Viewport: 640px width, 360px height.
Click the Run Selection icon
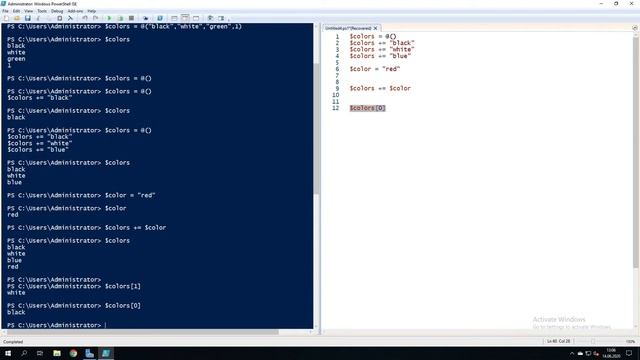(120, 18)
